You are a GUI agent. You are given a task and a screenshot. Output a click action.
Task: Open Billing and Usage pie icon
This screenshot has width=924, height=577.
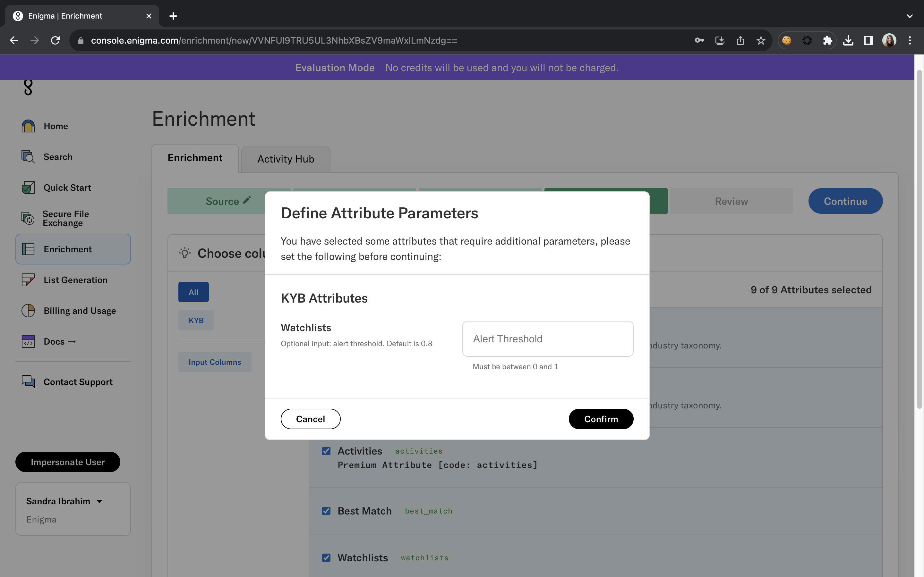(28, 311)
